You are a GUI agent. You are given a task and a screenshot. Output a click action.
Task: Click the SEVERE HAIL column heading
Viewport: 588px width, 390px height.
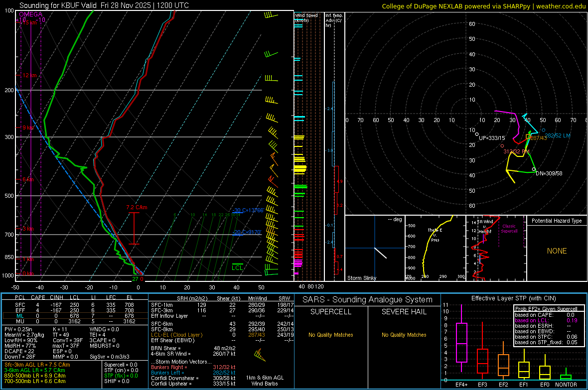404,312
